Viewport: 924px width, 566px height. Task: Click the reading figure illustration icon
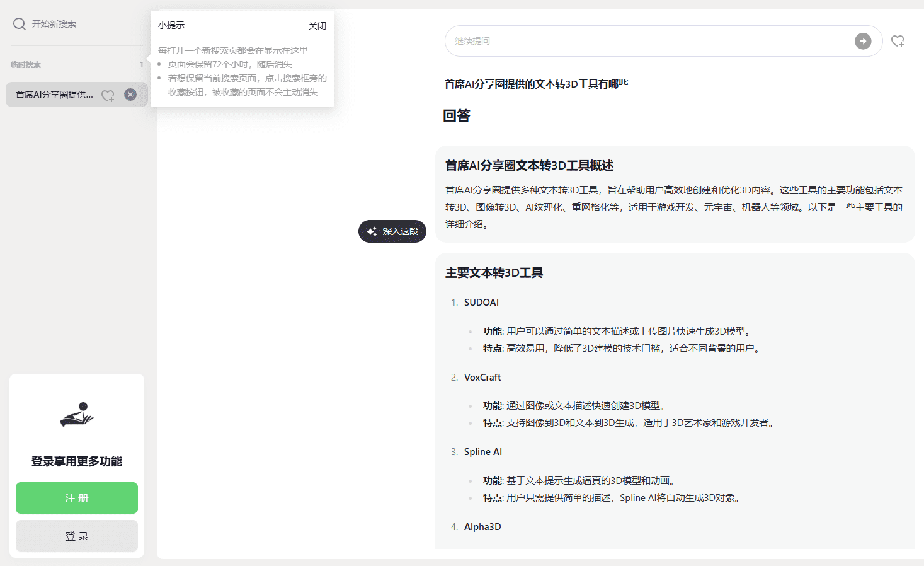click(77, 415)
